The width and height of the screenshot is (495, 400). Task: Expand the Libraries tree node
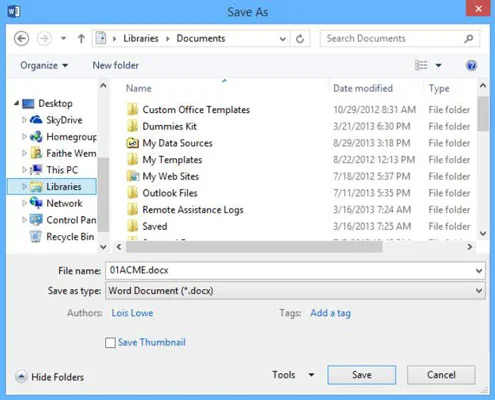pos(24,186)
